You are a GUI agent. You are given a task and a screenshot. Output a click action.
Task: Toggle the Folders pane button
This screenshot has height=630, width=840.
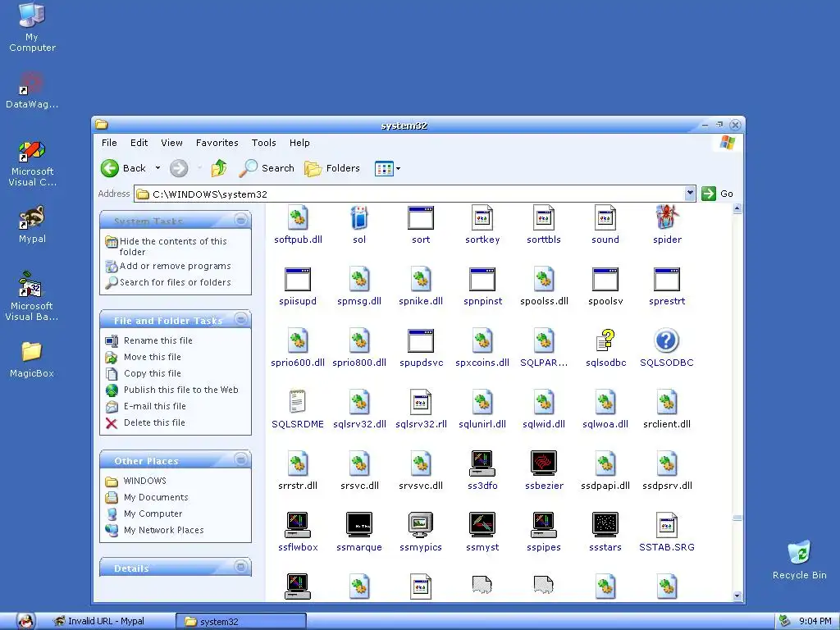pyautogui.click(x=332, y=168)
